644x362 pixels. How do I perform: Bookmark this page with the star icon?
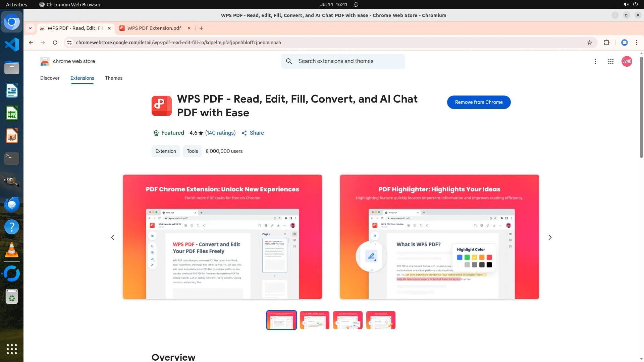tap(590, 43)
